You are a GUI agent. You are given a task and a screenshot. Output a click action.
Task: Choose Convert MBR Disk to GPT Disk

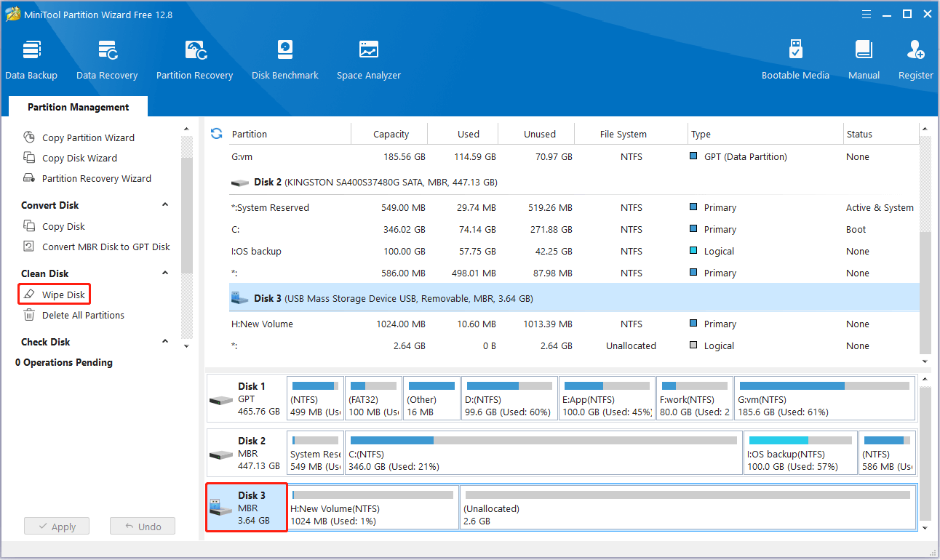[106, 247]
